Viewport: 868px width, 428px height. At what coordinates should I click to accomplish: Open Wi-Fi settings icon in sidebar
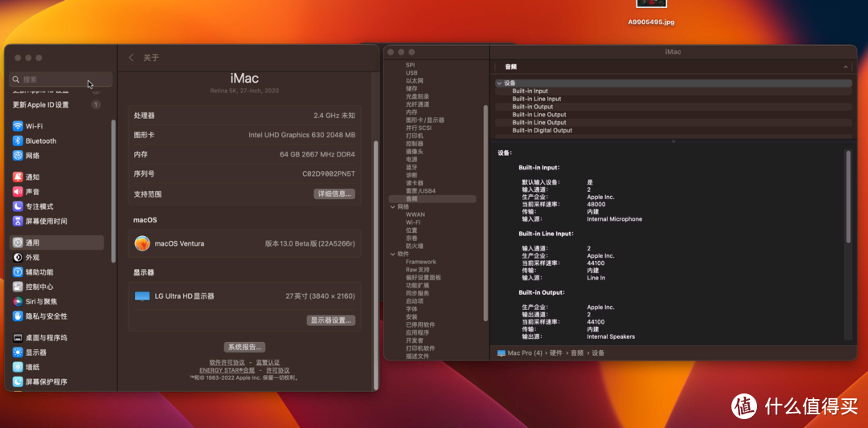pos(18,126)
